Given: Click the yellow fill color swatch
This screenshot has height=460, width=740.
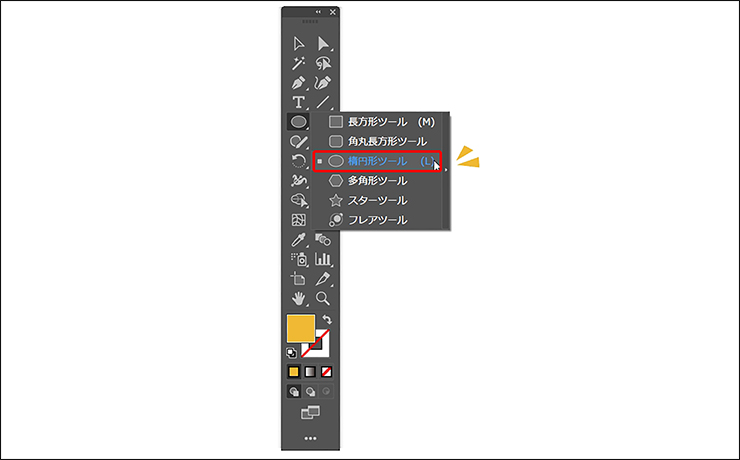Looking at the screenshot, I should click(x=301, y=328).
